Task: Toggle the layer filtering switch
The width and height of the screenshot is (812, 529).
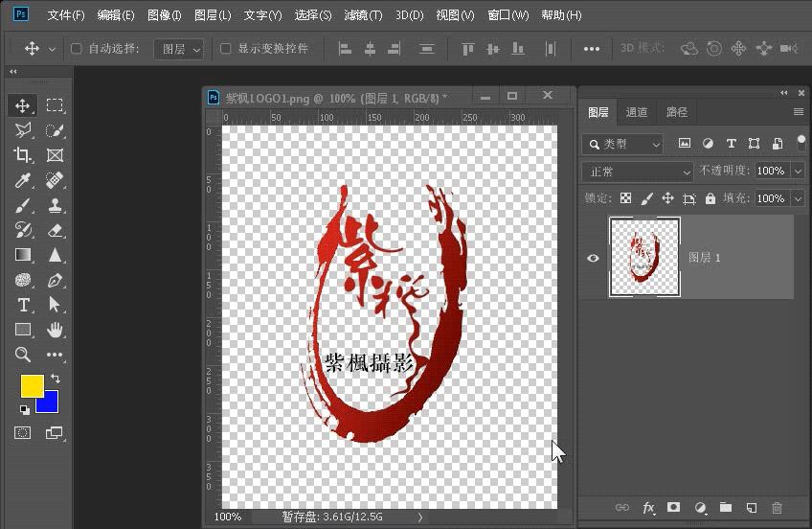Action: (801, 143)
